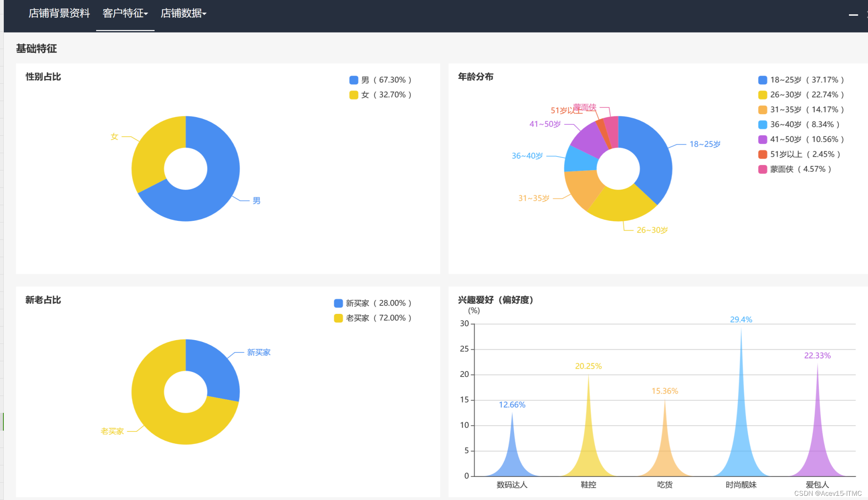Click the 数码达人 x-axis label
868x500 pixels.
(x=512, y=485)
